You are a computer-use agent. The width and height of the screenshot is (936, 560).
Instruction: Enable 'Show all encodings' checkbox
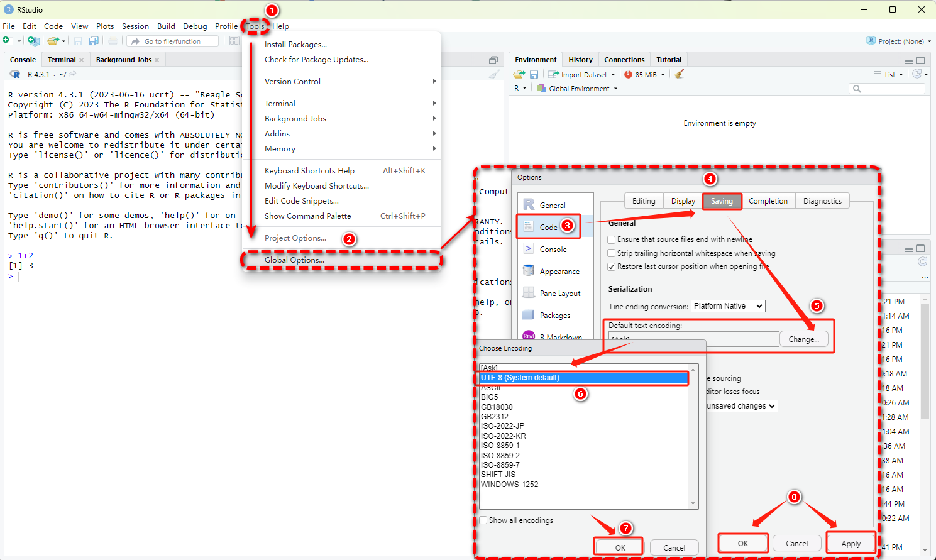(x=483, y=520)
